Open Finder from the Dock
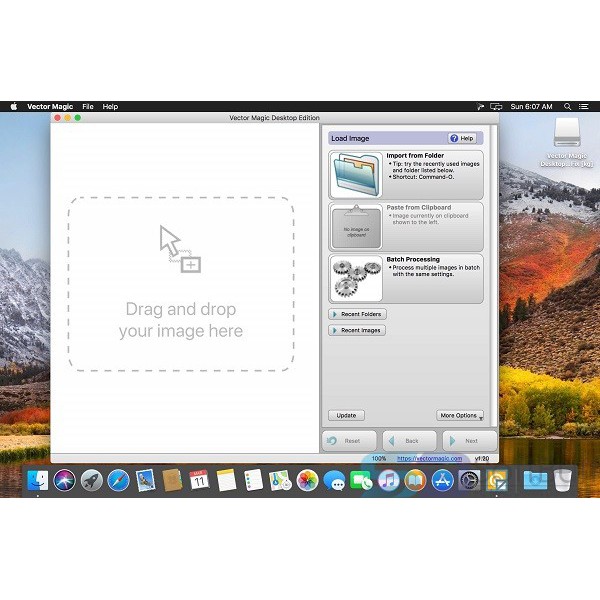The height and width of the screenshot is (600, 600). click(x=38, y=480)
